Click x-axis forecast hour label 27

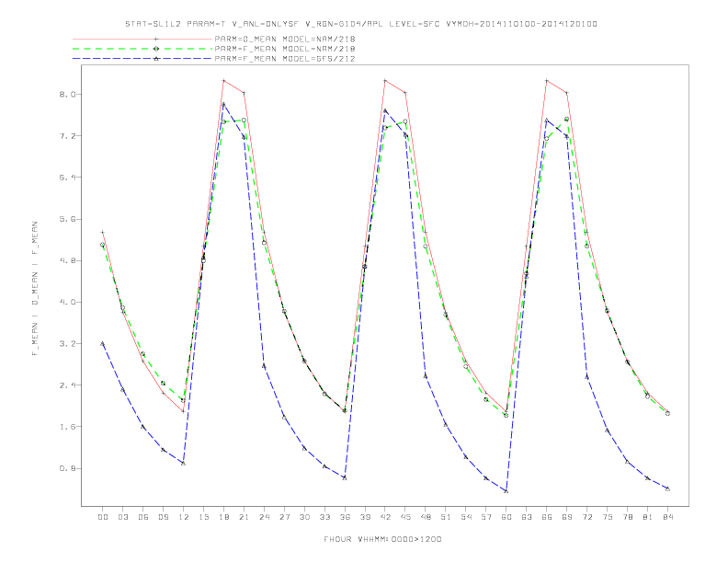pyautogui.click(x=284, y=517)
